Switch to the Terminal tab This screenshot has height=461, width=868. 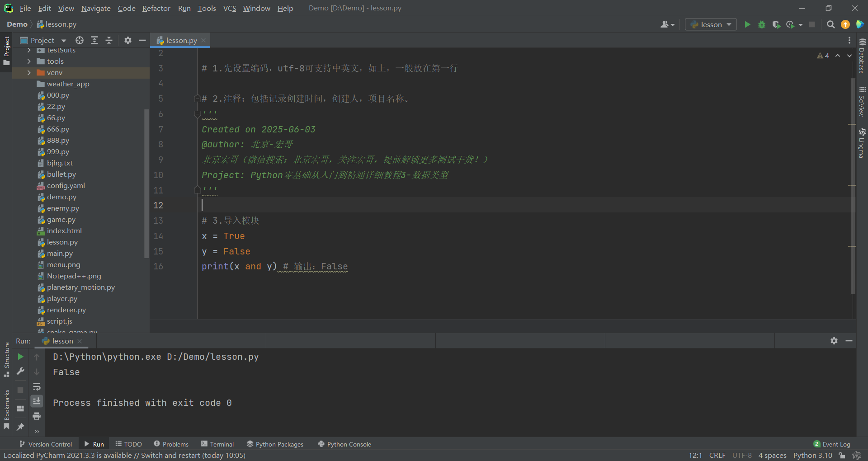(x=217, y=444)
